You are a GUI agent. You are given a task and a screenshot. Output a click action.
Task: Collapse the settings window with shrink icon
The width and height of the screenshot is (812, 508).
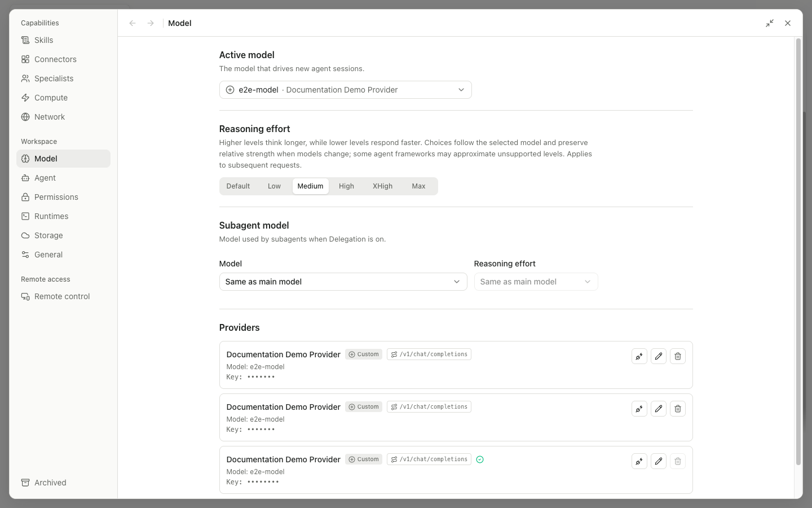pos(770,23)
